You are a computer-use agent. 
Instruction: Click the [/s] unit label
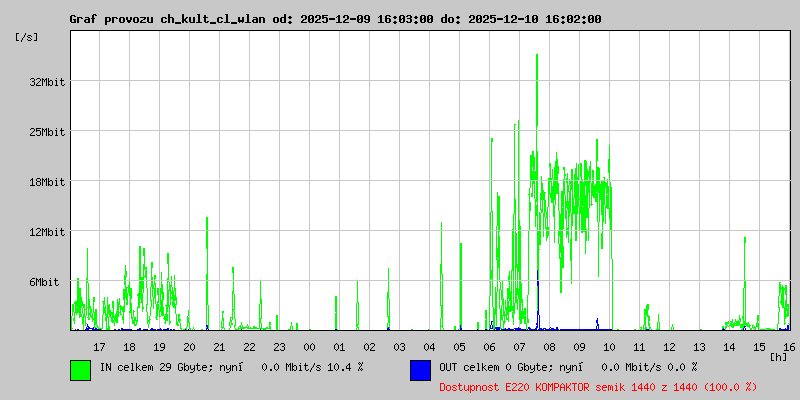pyautogui.click(x=26, y=37)
